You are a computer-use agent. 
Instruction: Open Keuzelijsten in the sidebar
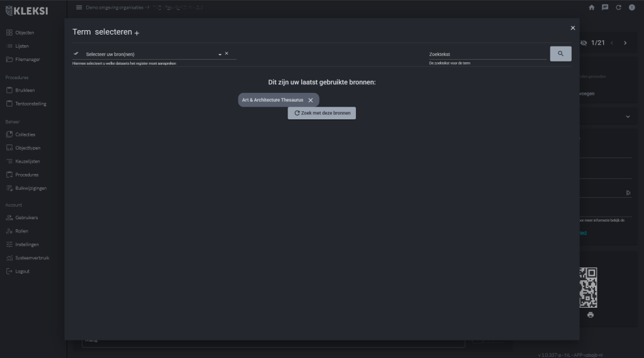tap(27, 161)
